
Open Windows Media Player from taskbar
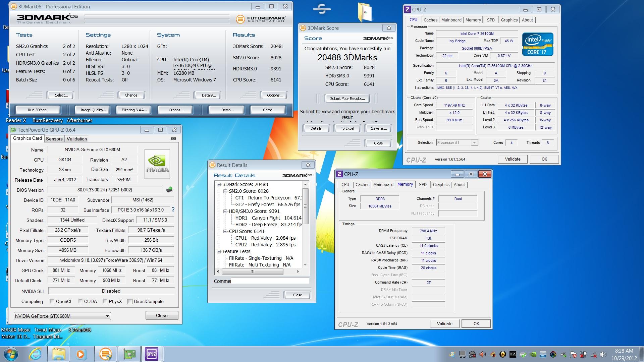[81, 354]
